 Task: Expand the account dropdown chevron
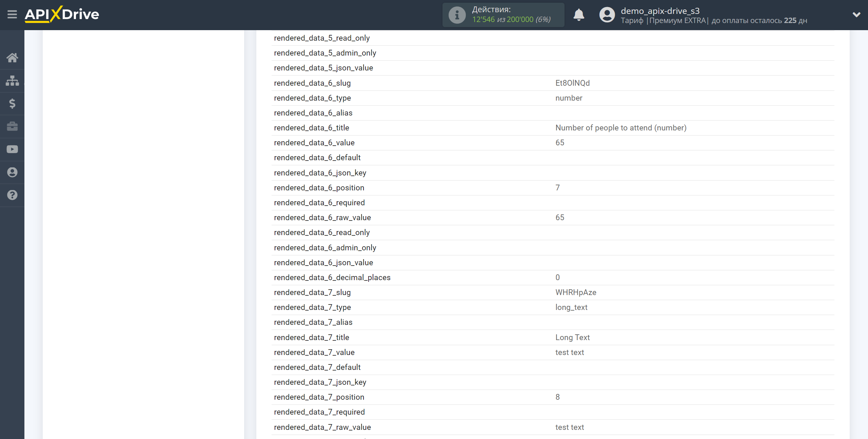[856, 15]
